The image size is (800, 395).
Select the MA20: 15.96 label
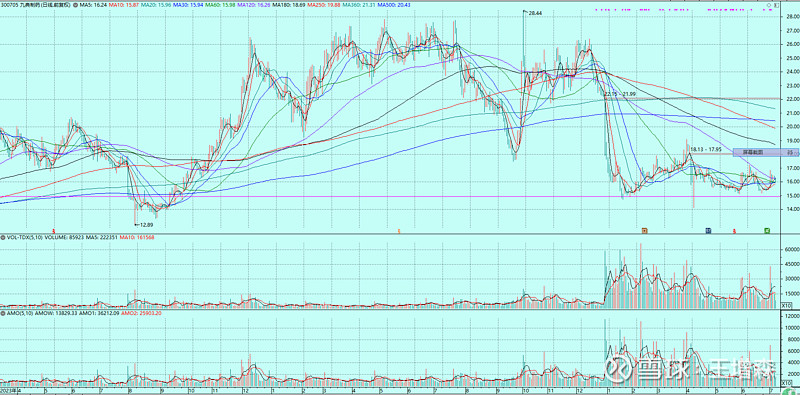[157, 5]
